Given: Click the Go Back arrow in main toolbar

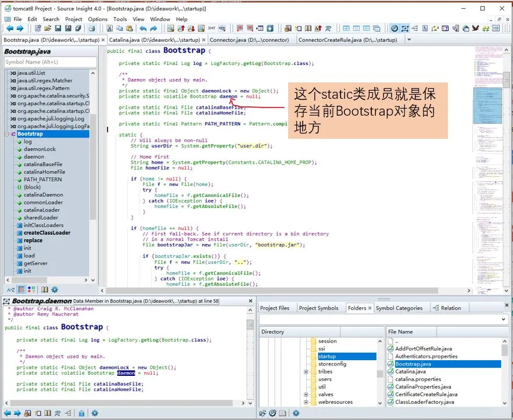Looking at the screenshot, I should 10,28.
